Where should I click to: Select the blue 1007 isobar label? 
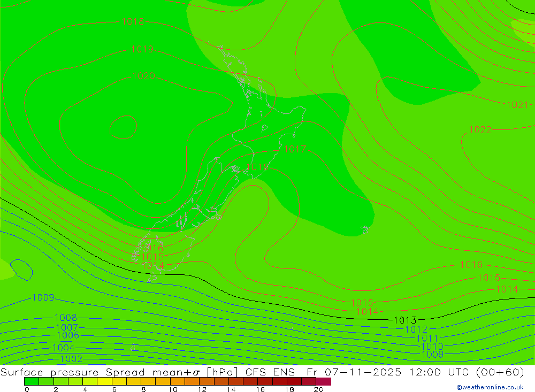(67, 327)
